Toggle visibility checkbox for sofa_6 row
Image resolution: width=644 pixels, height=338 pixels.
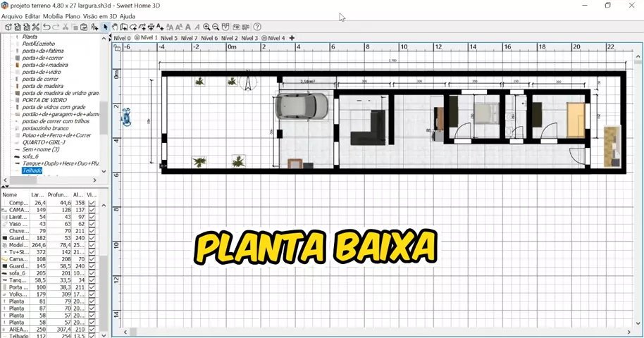coord(92,273)
